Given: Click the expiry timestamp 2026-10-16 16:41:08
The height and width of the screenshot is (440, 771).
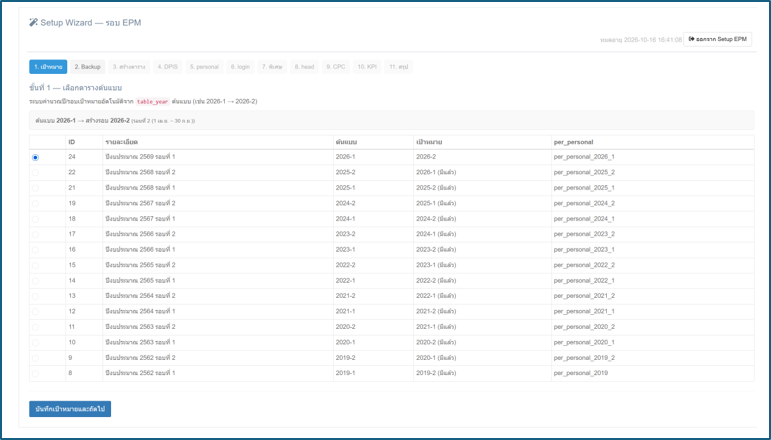Looking at the screenshot, I should pyautogui.click(x=652, y=40).
